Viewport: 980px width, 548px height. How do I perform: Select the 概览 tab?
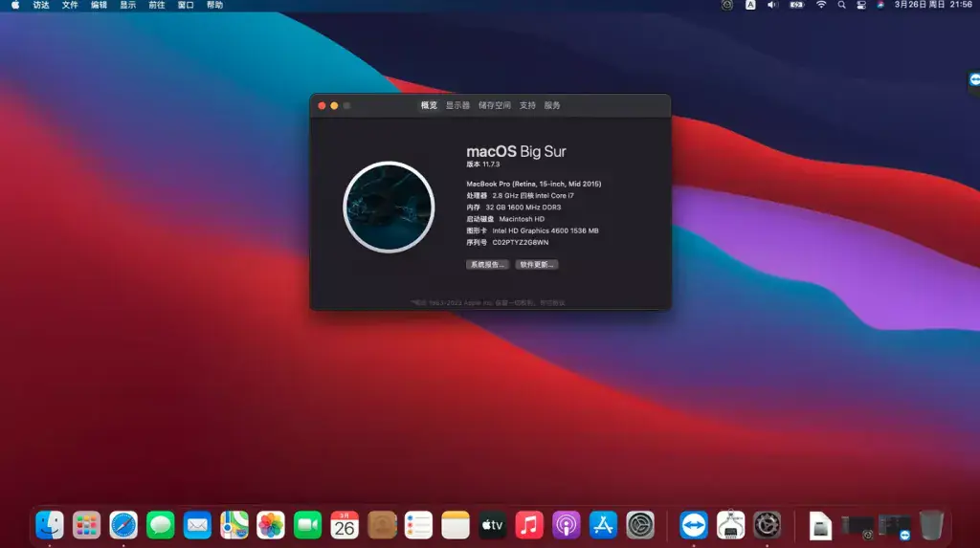click(x=429, y=105)
